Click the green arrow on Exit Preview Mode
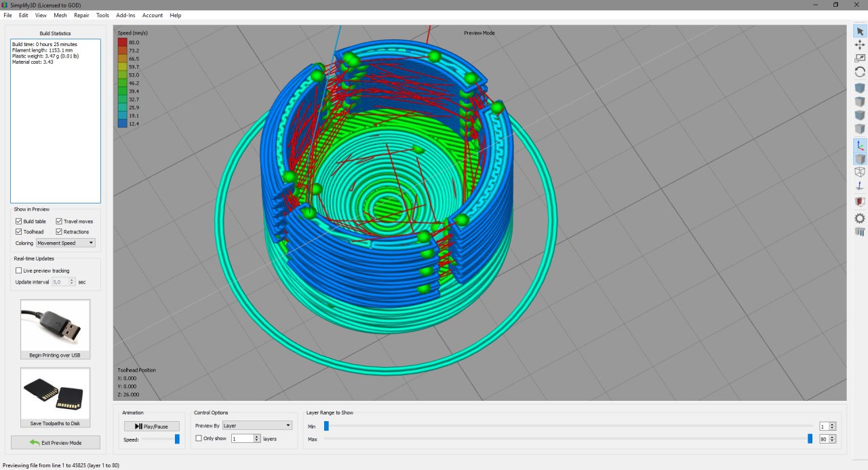 (x=35, y=442)
